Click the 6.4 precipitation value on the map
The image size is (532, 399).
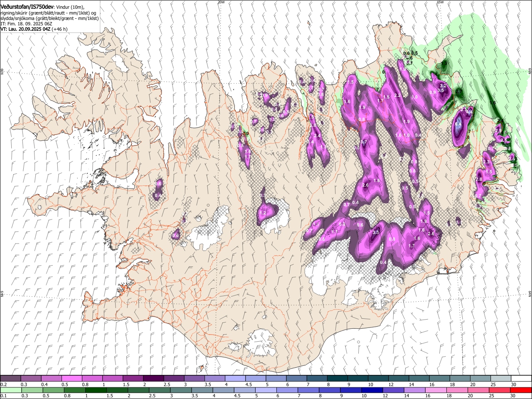458,124
